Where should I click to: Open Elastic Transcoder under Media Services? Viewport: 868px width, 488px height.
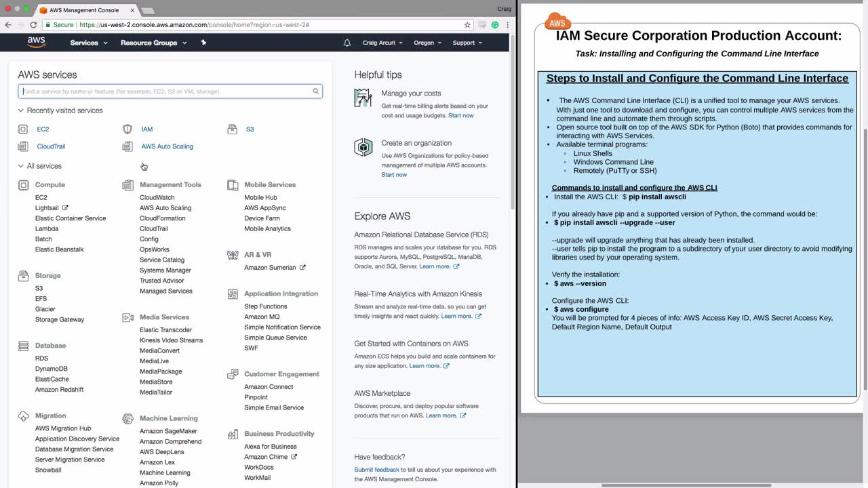(x=165, y=330)
